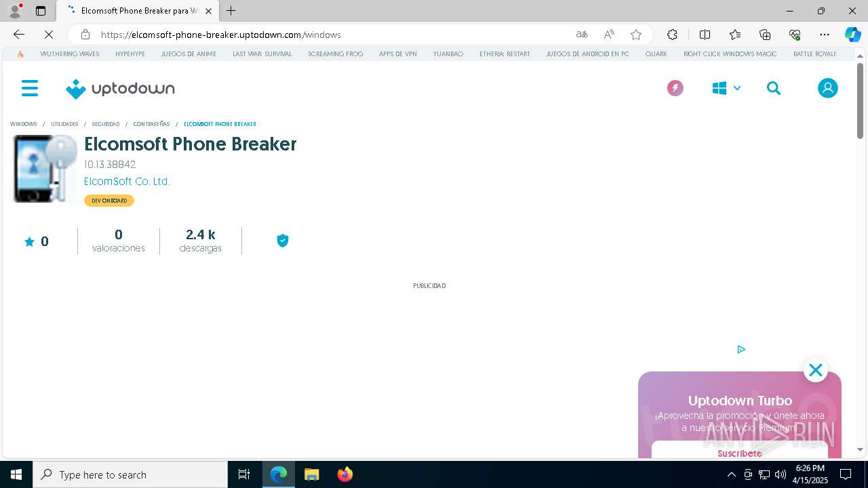This screenshot has height=488, width=868.
Task: Click the Elcomsoft Phone Breaker app icon
Action: [x=45, y=169]
